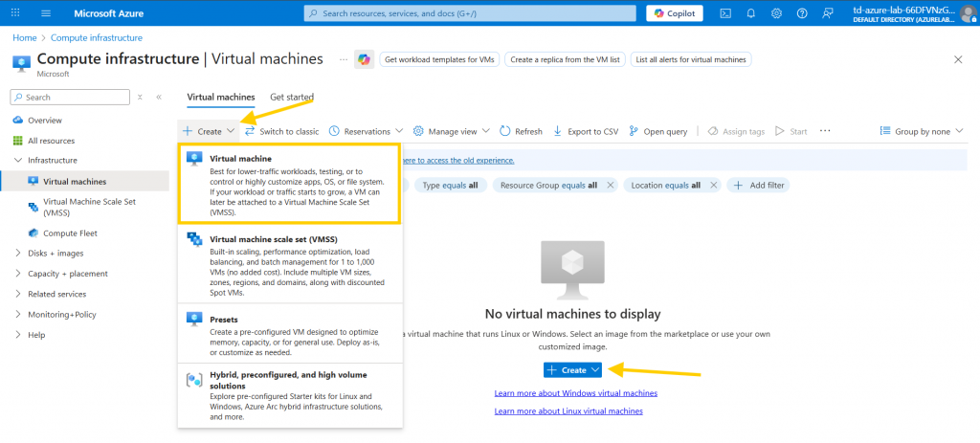Switch to the Get started tab
980x443 pixels.
click(292, 97)
